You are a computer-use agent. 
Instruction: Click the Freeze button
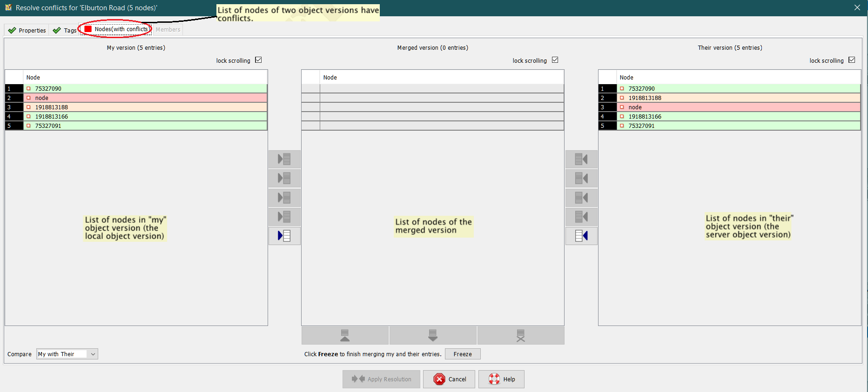click(x=462, y=354)
